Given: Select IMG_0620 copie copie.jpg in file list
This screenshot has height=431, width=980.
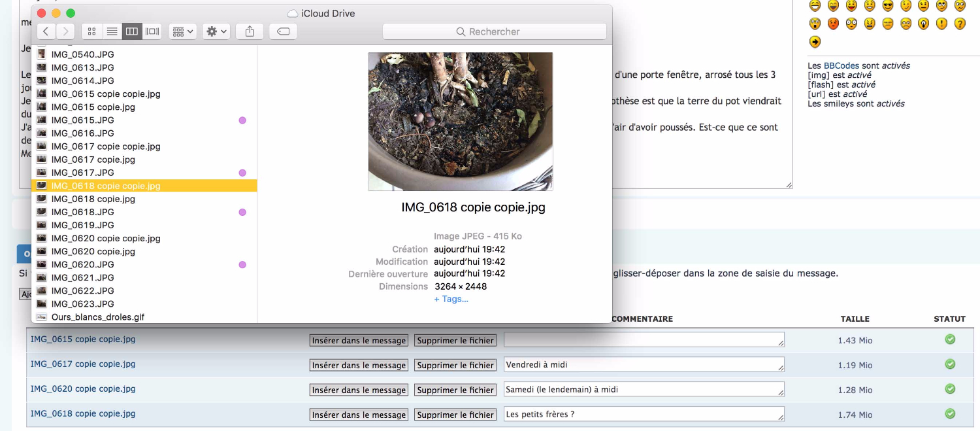Looking at the screenshot, I should pyautogui.click(x=105, y=238).
